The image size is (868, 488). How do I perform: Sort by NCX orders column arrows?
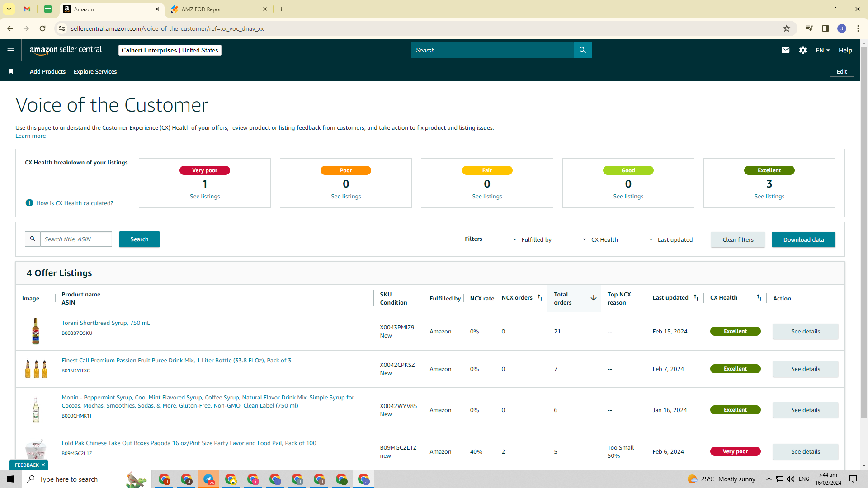click(x=540, y=297)
